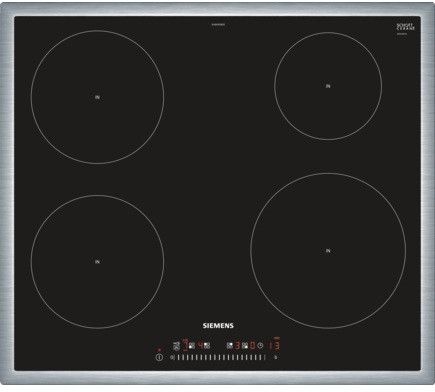The height and width of the screenshot is (392, 435).
Task: Touch the IN mark of the large front-right zone
Action: coord(328,250)
